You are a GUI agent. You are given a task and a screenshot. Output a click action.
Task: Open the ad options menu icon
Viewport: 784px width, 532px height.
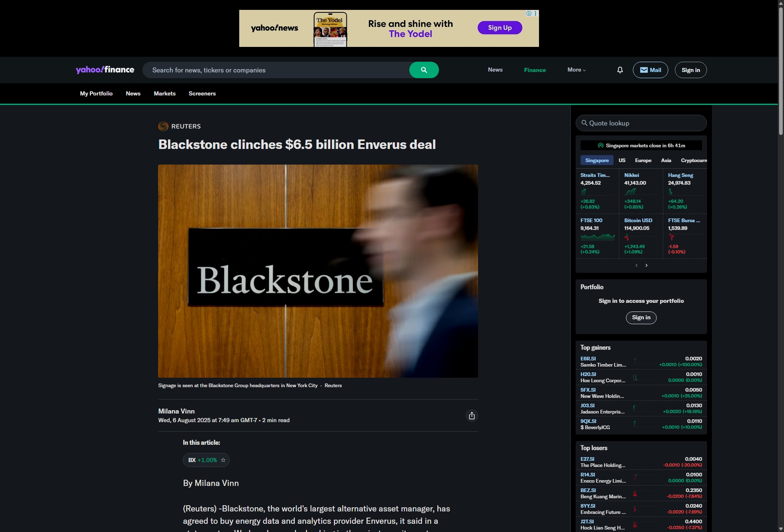535,13
